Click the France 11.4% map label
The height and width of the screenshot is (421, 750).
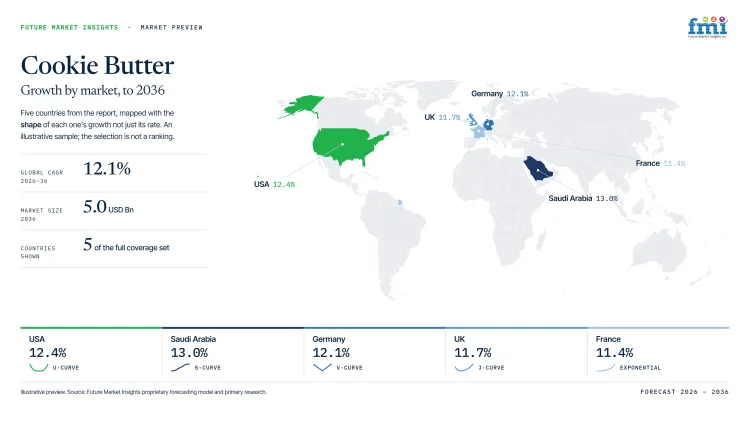coord(660,163)
